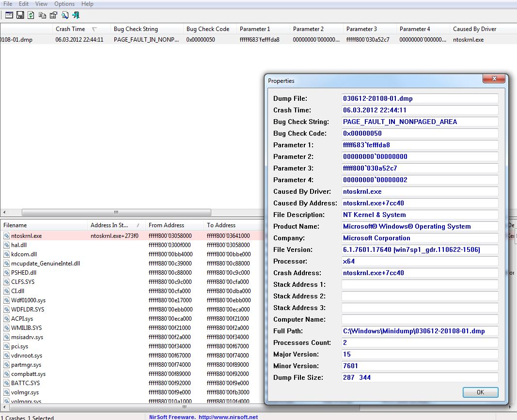Click the empty Stack Address 1 field
The height and width of the screenshot is (420, 517).
point(420,284)
